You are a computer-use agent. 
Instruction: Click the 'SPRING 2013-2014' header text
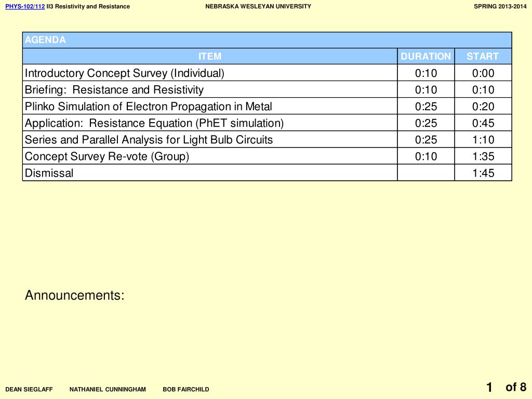click(500, 6)
